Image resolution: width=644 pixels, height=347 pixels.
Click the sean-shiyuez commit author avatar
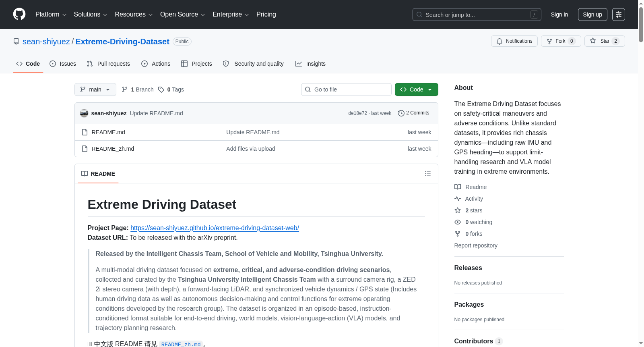84,113
